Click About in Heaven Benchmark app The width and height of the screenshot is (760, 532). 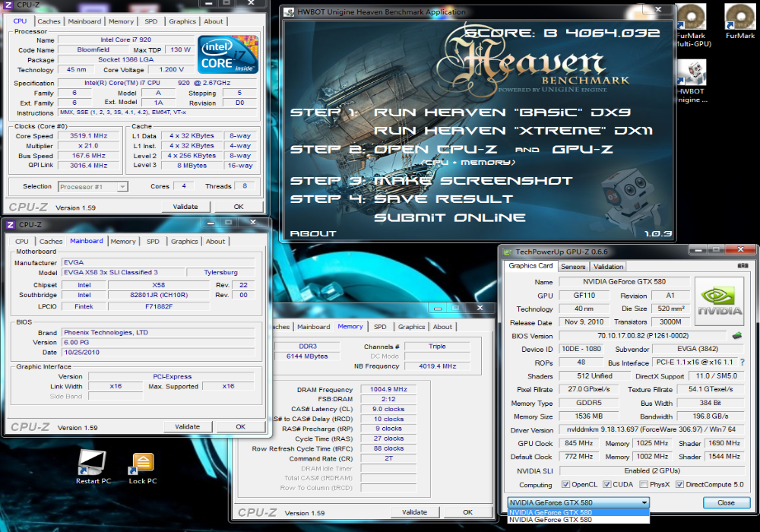tap(312, 233)
